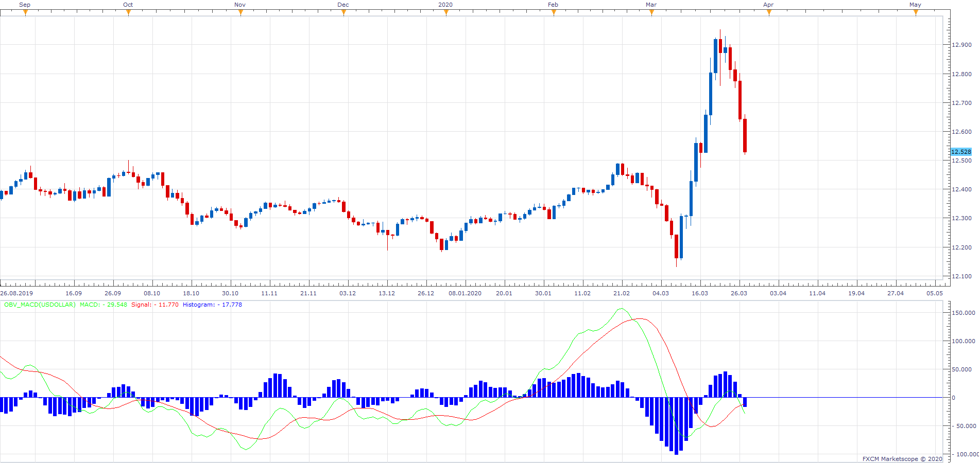Click the OBV_MACD(USDOLLAR) indicator label
The width and height of the screenshot is (980, 463).
point(40,305)
